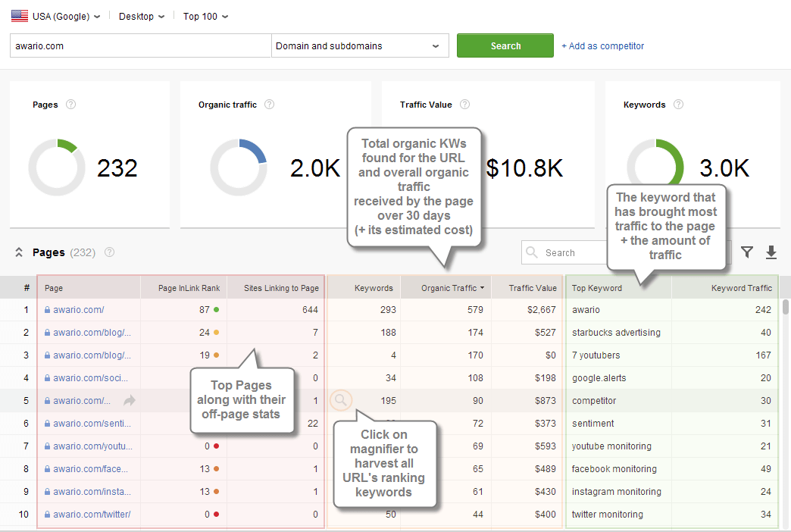Open the help icon next to Pages (232) heading
The width and height of the screenshot is (791, 532).
109,252
